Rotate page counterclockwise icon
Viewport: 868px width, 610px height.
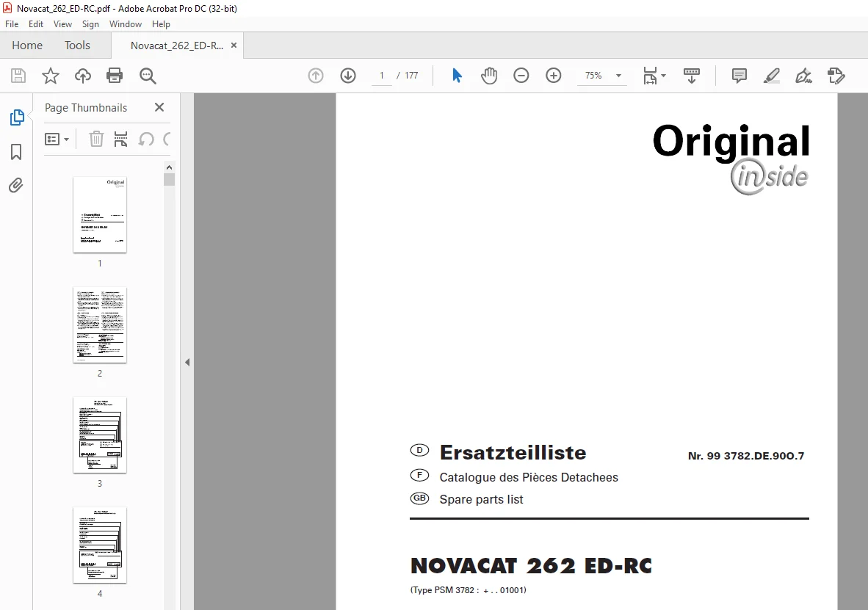click(x=146, y=139)
